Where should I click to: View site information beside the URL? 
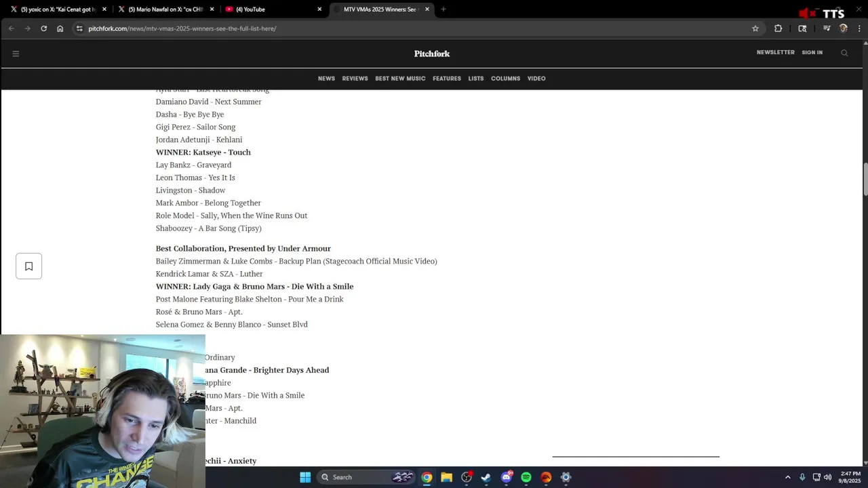pos(79,28)
